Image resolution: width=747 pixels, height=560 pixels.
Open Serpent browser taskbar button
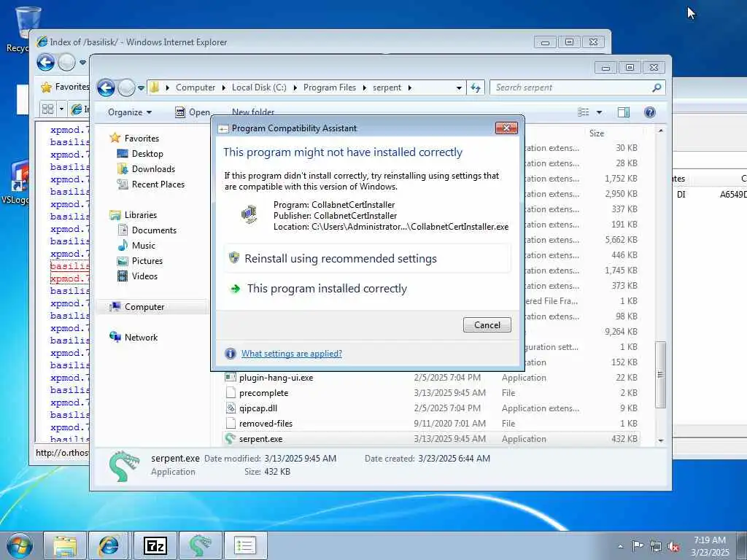click(200, 545)
